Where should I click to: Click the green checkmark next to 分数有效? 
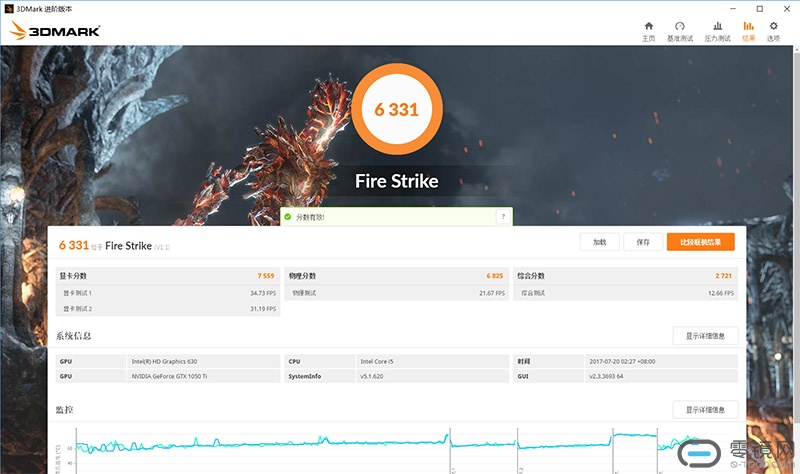point(288,217)
